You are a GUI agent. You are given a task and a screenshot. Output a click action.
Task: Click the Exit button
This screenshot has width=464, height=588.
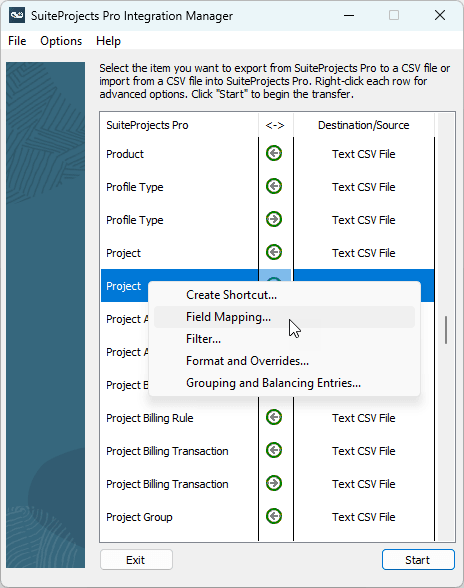click(137, 560)
